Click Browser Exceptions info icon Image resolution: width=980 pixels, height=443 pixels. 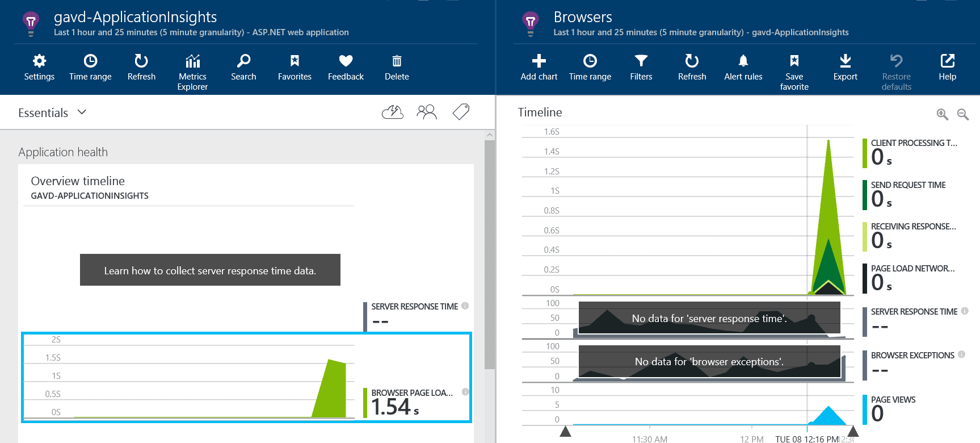tap(961, 354)
